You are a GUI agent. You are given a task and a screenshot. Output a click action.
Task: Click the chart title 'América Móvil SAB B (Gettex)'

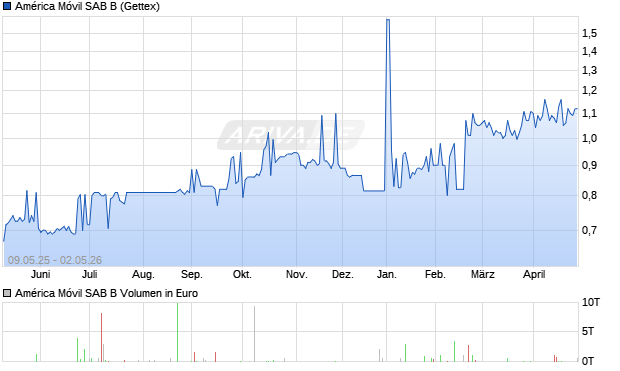click(x=87, y=6)
